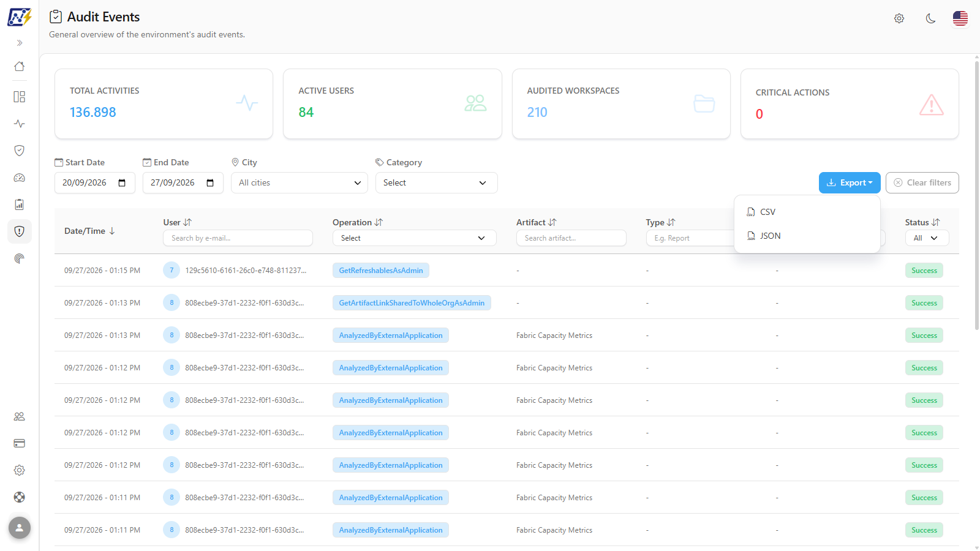Toggle dark mode with moon icon
The width and height of the screenshot is (980, 551).
click(930, 18)
